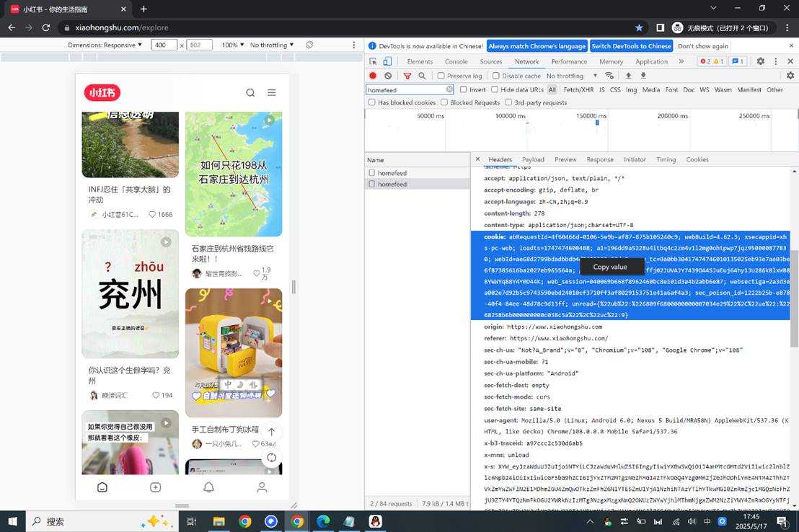Open the Xiaohongshu hamburger menu
The height and width of the screenshot is (532, 799).
[x=272, y=93]
